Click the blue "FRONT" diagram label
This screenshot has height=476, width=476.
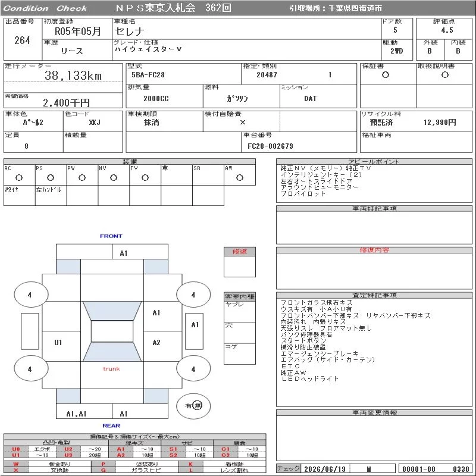click(111, 236)
